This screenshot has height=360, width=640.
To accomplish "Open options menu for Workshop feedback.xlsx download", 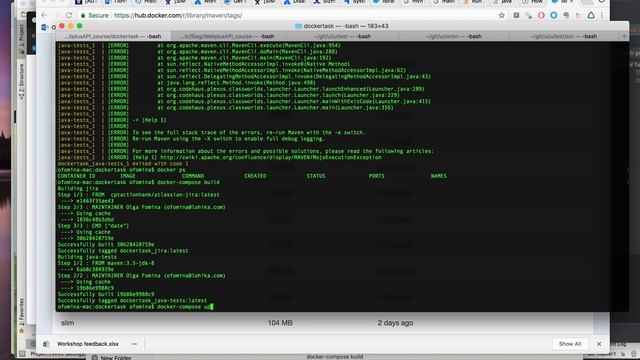I will pyautogui.click(x=134, y=344).
